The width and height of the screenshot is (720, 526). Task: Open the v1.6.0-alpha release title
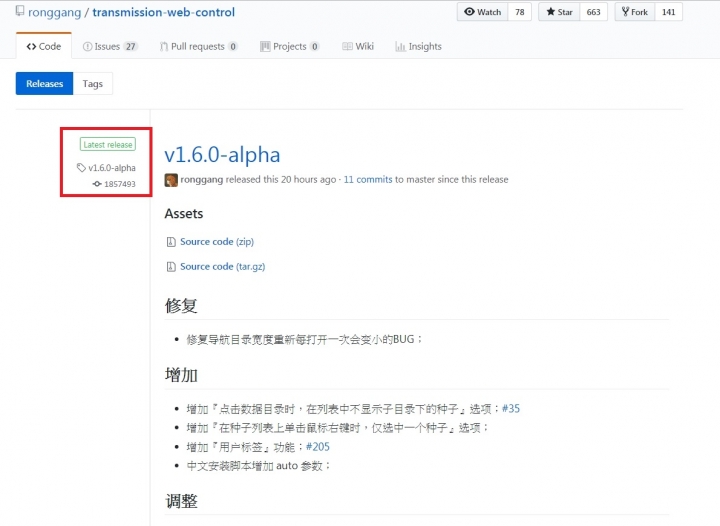(x=222, y=155)
